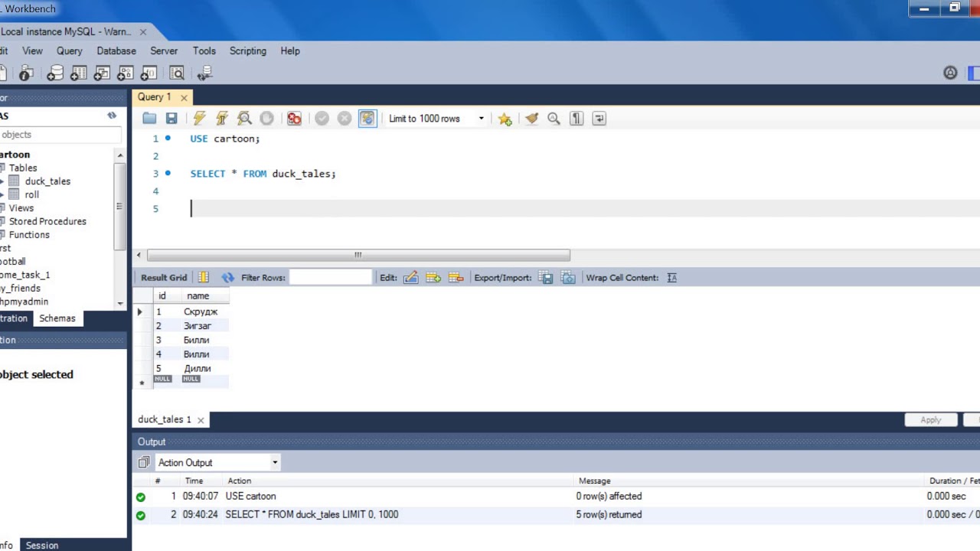
Task: Select the roll table in the tree
Action: click(31, 194)
